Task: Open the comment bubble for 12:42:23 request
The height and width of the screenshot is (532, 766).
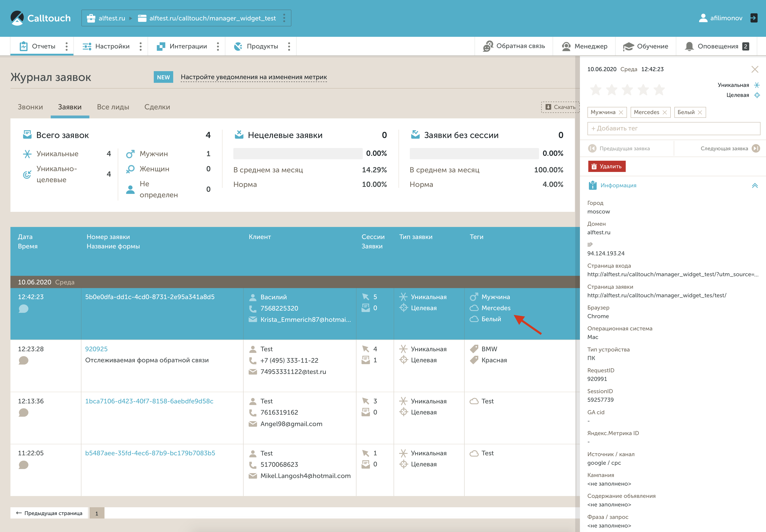Action: click(x=23, y=309)
